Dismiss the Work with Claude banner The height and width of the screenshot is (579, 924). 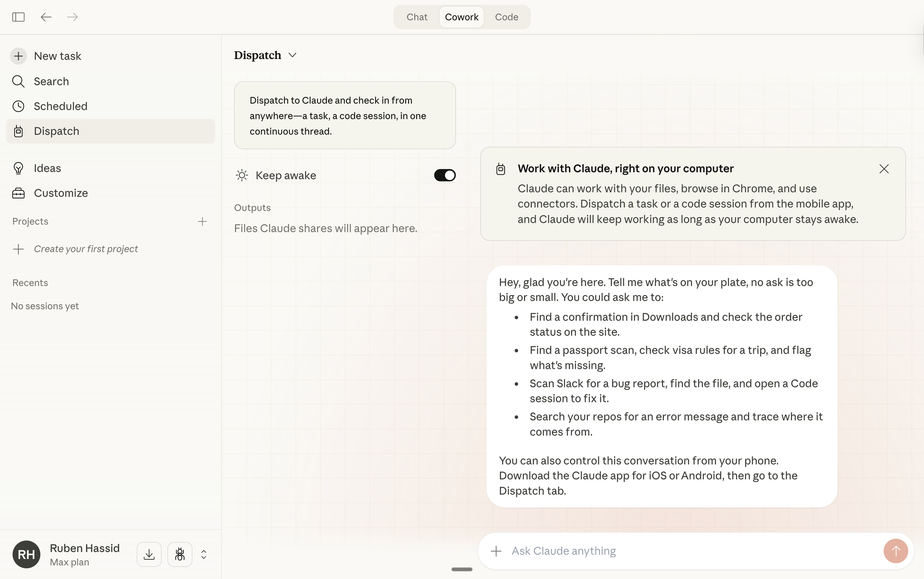click(x=884, y=169)
